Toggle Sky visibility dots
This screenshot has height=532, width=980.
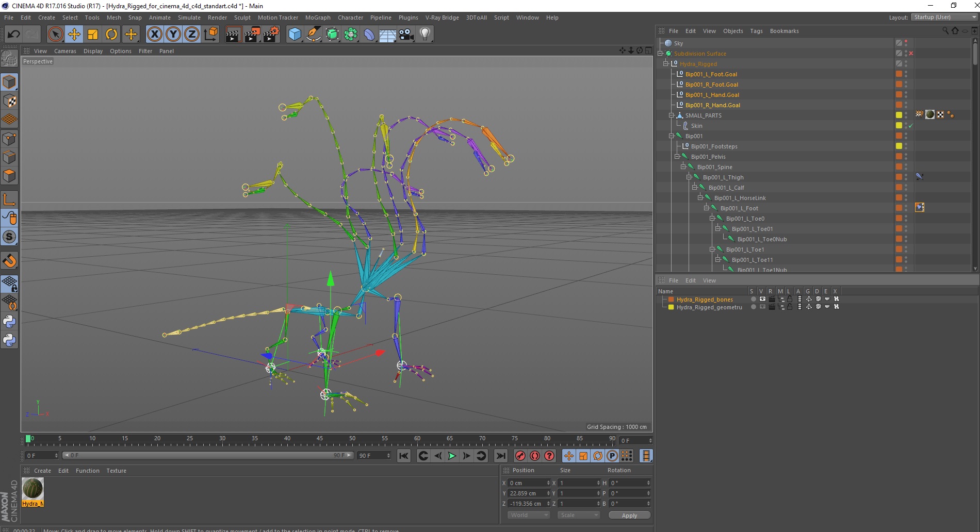click(x=906, y=43)
